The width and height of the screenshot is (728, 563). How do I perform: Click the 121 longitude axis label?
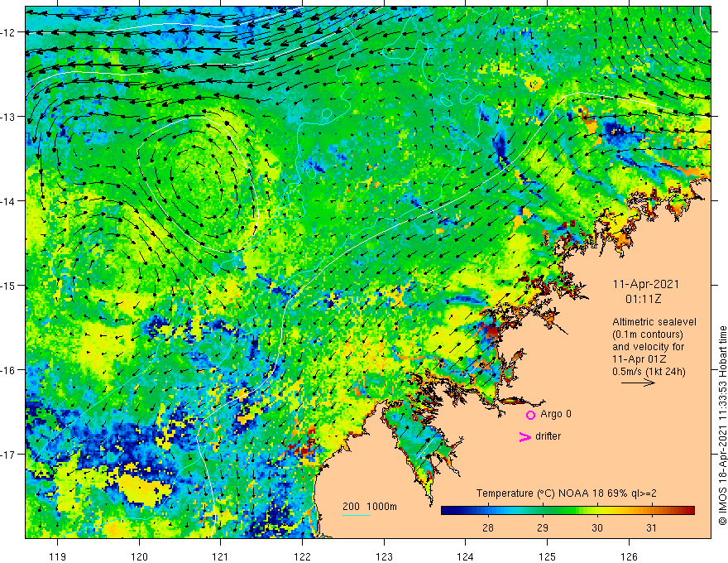coord(221,556)
